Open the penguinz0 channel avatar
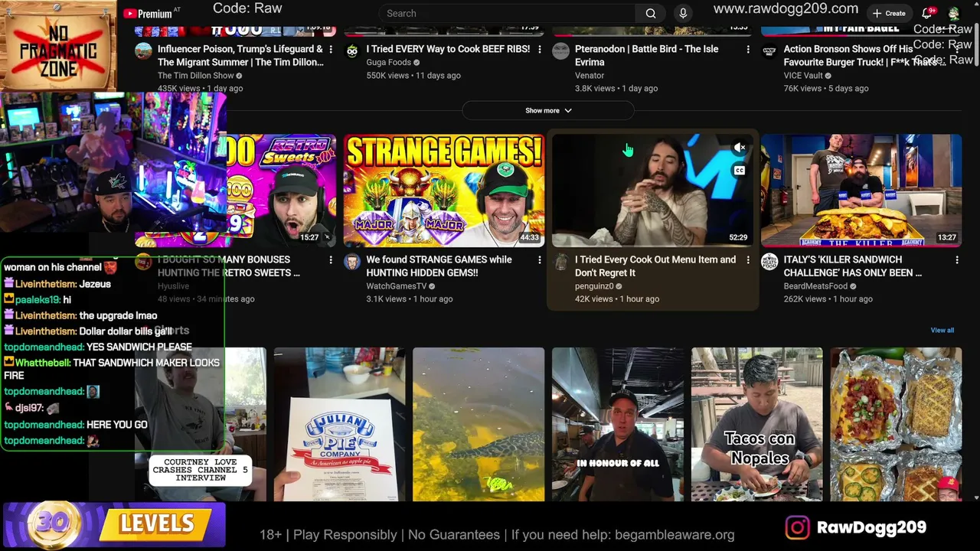Viewport: 980px width, 551px height. (561, 262)
